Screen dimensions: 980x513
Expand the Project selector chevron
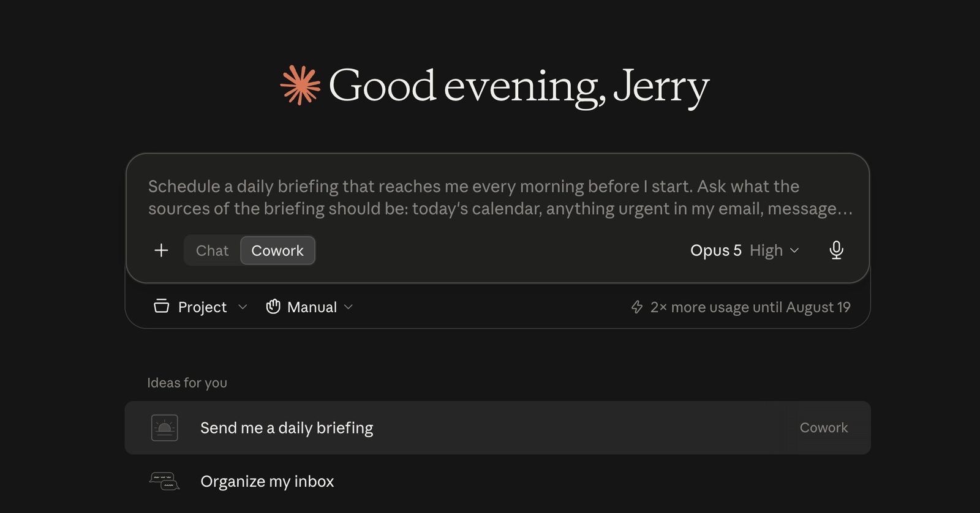243,307
